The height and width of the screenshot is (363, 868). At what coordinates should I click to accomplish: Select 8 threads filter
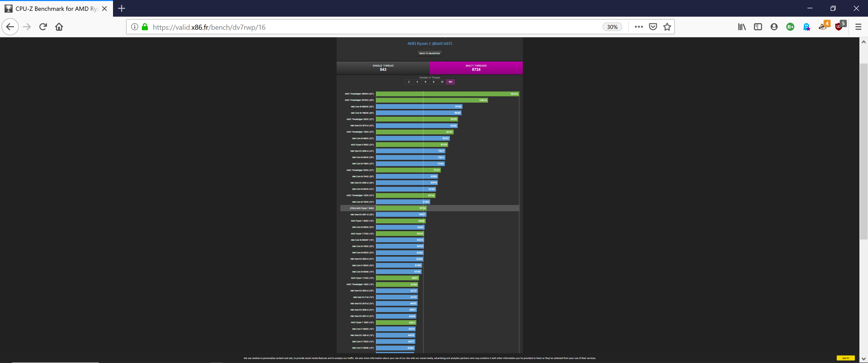(434, 82)
